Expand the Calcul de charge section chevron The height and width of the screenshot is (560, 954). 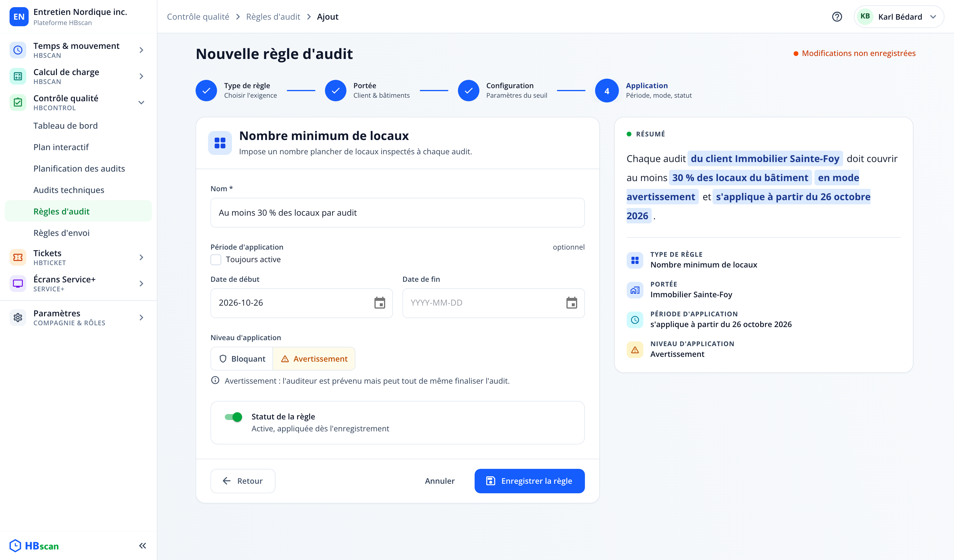point(141,76)
